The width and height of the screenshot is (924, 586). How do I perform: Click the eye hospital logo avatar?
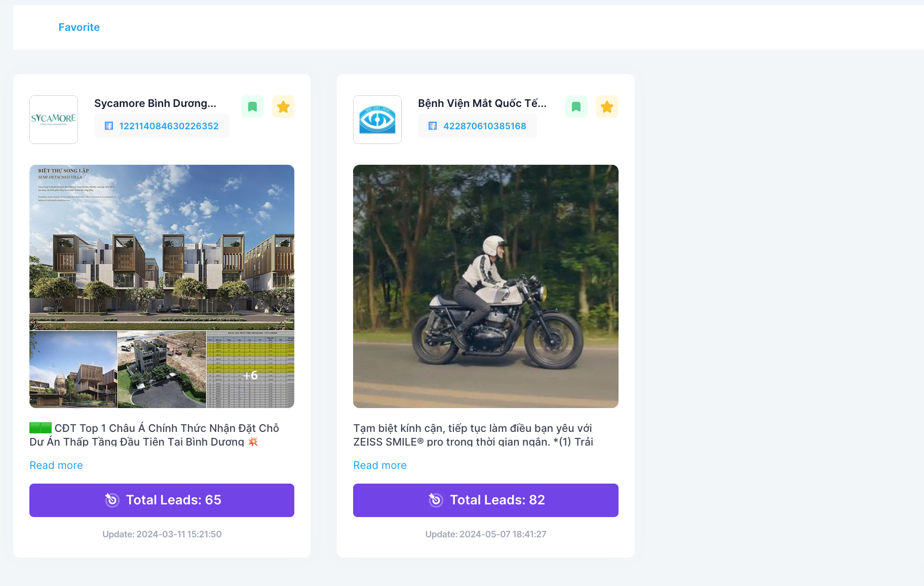[377, 120]
